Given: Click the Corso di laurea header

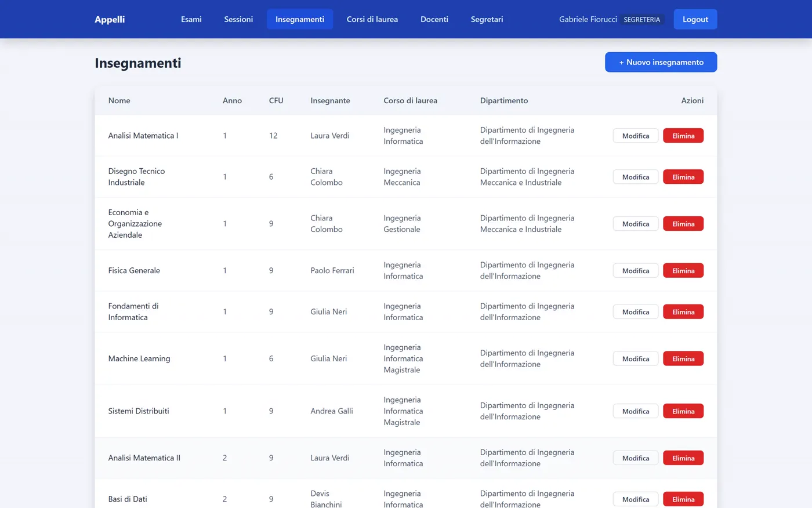Looking at the screenshot, I should [x=410, y=100].
